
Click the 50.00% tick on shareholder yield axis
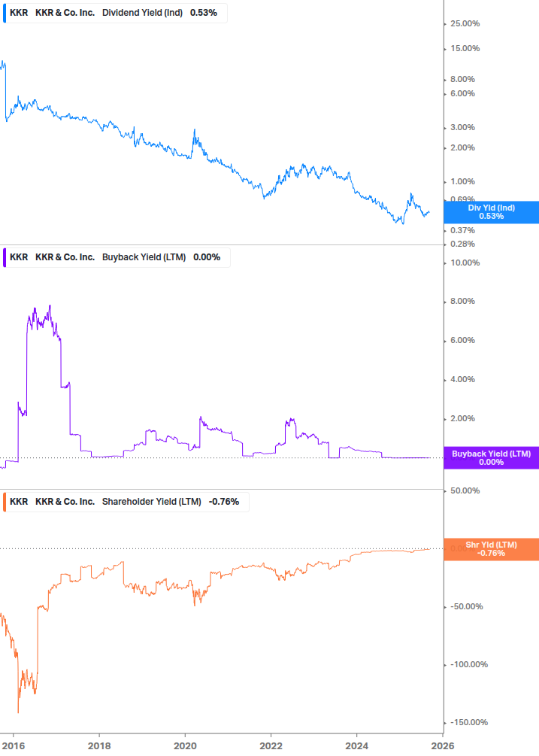(465, 490)
